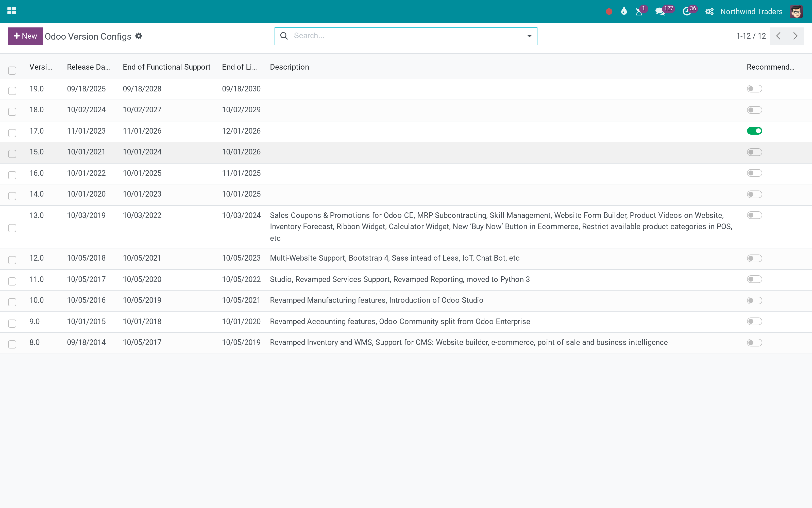Enable Recommended toggle for version 12.0
This screenshot has width=812, height=508.
(754, 258)
